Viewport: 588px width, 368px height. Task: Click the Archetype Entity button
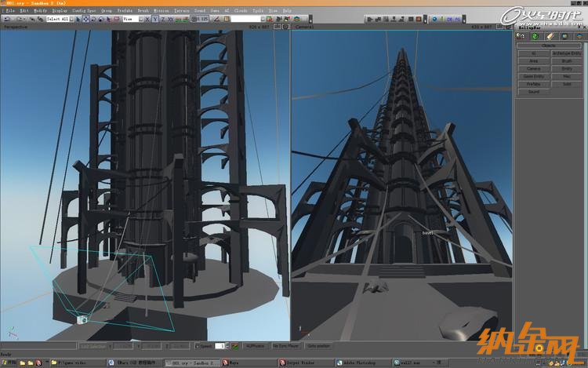[566, 53]
